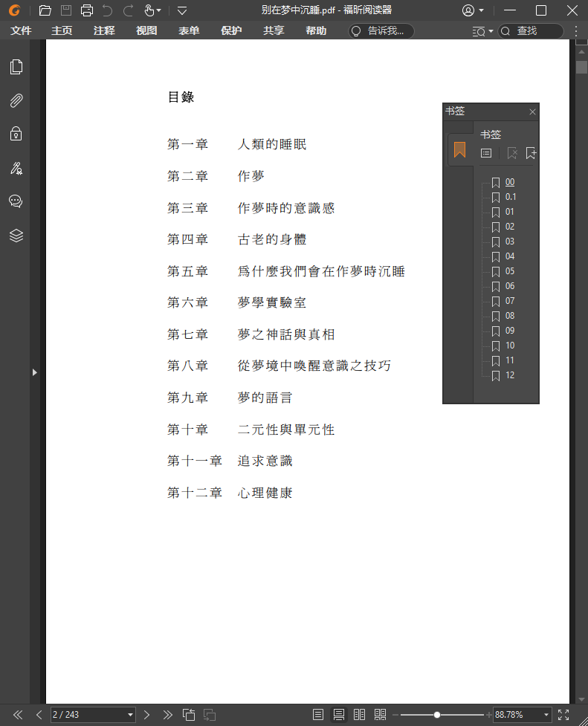Enter full screen mode from status bar
588x726 pixels.
tap(563, 715)
